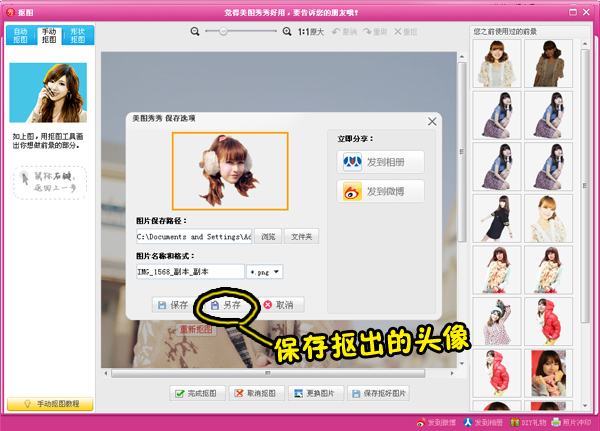Select the first foreground thumbnail in right panel
This screenshot has height=431, width=600.
tap(497, 67)
